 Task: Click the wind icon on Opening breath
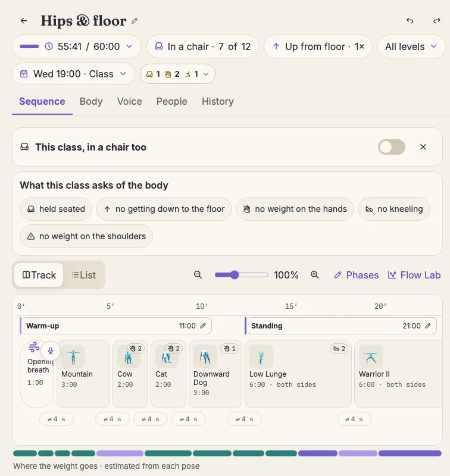click(x=34, y=347)
